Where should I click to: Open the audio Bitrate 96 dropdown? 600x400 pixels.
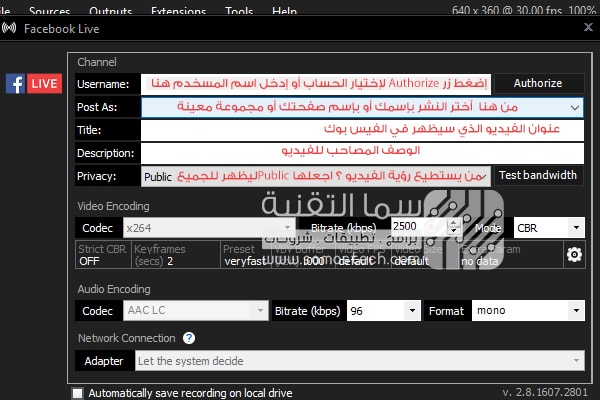[384, 310]
